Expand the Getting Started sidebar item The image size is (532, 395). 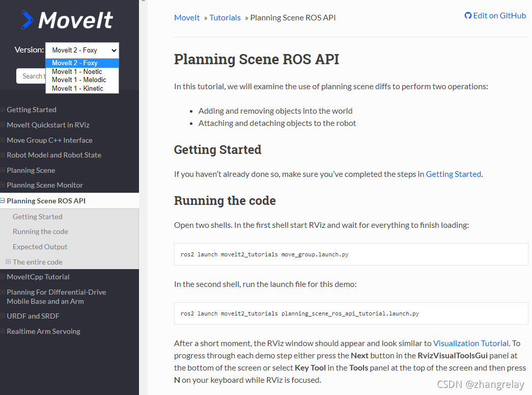tap(3, 110)
